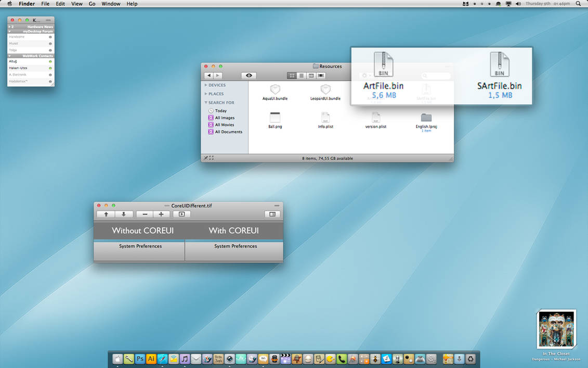
Task: Launch Illustrator from the Dock
Action: pyautogui.click(x=151, y=359)
